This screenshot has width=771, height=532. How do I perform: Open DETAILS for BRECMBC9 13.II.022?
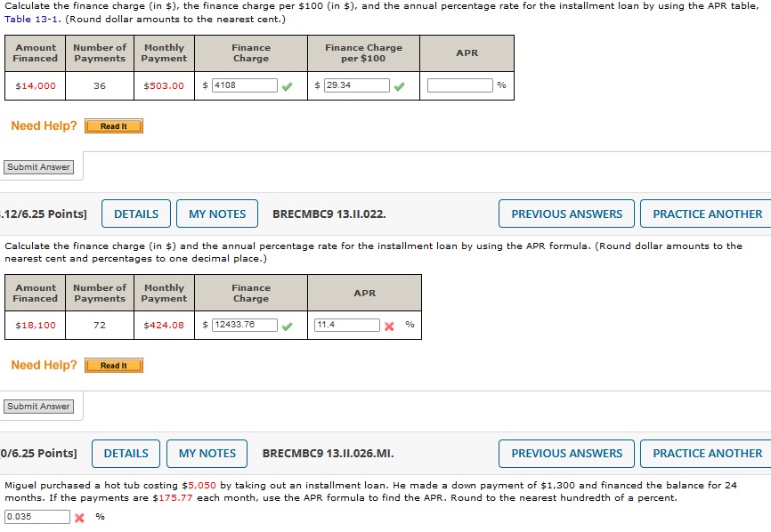[x=135, y=214]
